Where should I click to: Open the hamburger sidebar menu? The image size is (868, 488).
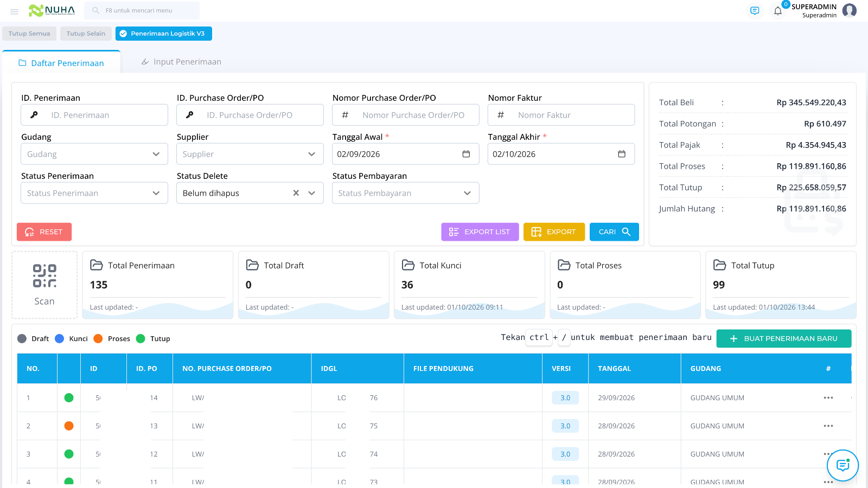[14, 11]
